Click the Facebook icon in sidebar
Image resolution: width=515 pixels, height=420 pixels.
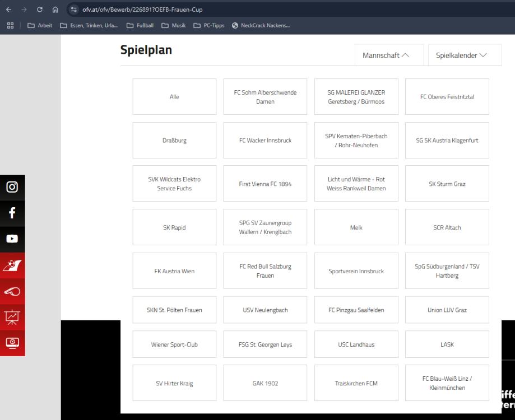12,213
